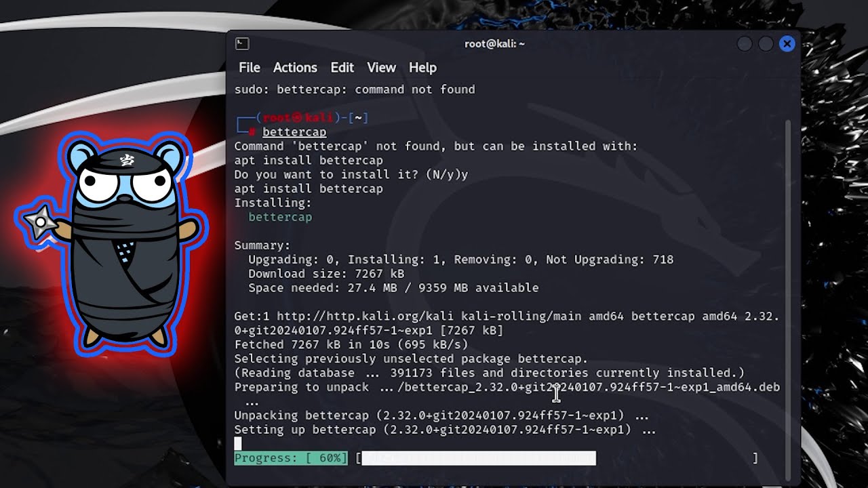The image size is (868, 488).
Task: Minimize the root@kali terminal window
Action: pos(745,44)
